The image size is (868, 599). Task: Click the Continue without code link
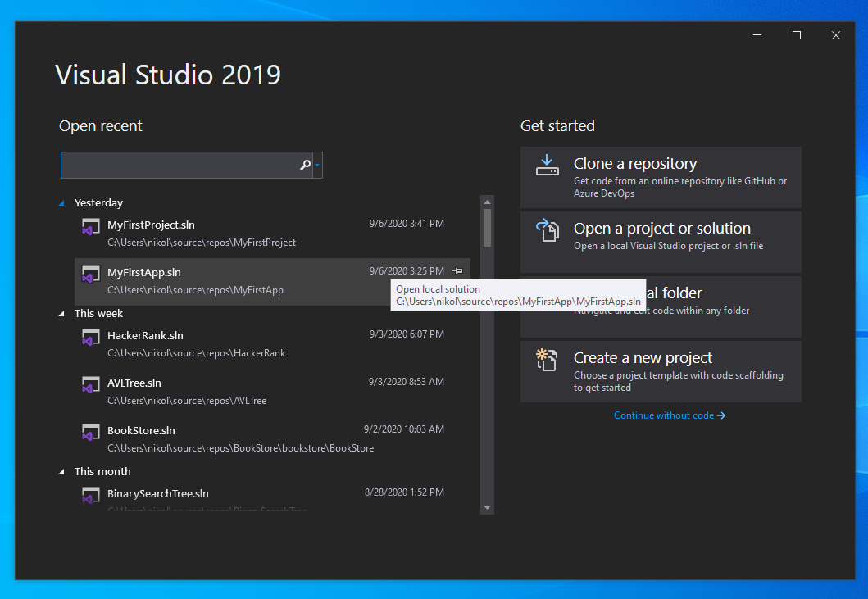pos(670,415)
